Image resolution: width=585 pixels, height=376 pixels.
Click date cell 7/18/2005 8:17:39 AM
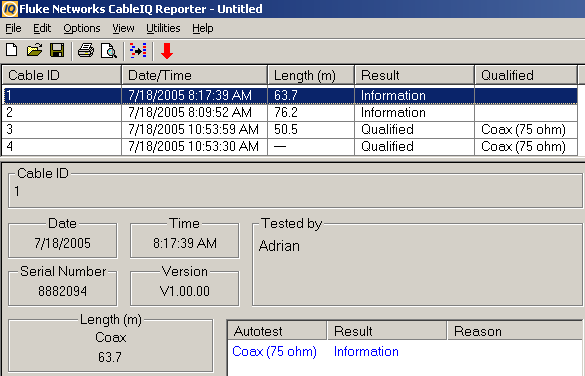(190, 95)
